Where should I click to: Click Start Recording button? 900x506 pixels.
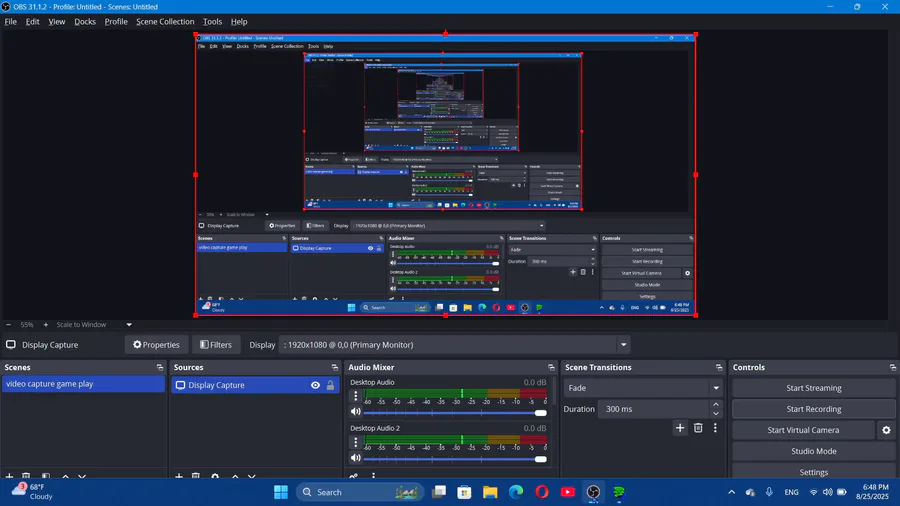click(x=813, y=409)
